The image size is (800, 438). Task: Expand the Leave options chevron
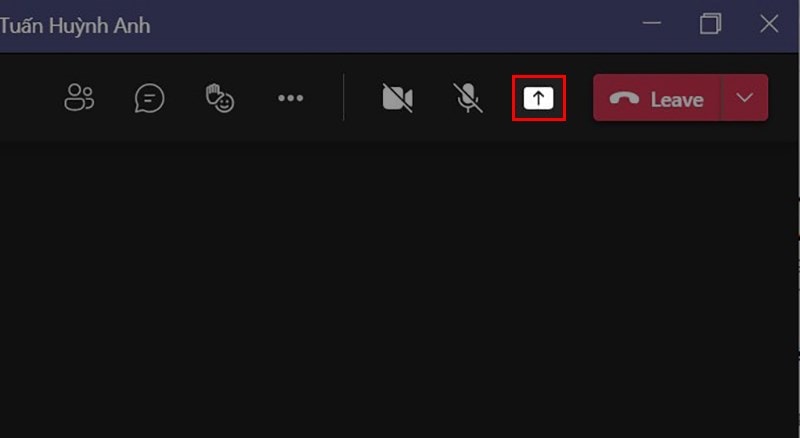click(745, 98)
